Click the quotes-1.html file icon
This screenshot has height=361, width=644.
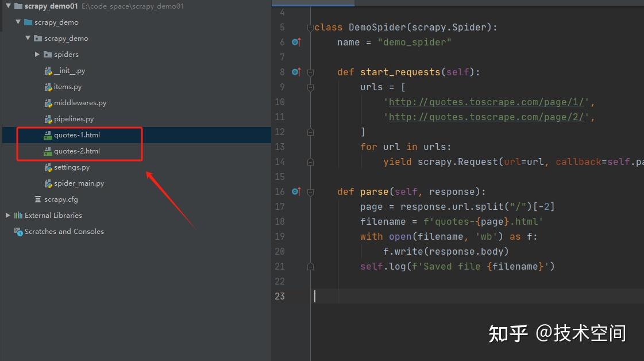pos(47,135)
